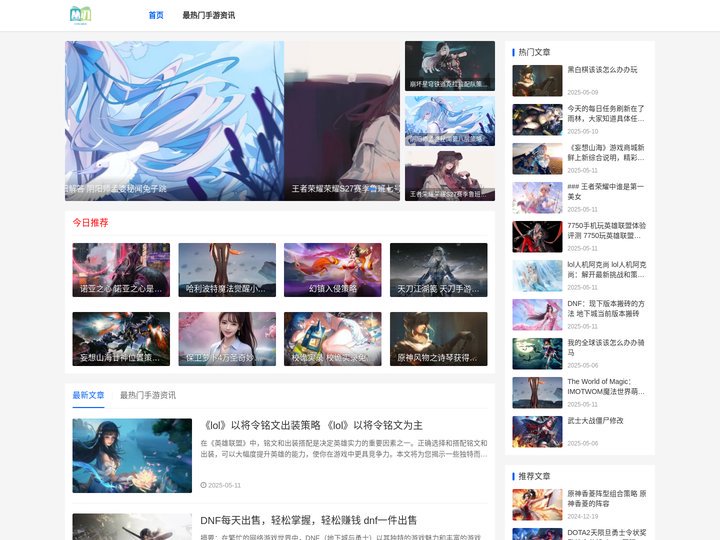The image size is (720, 540).
Task: Click the 推荐文章 sidebar heading
Action: click(534, 476)
